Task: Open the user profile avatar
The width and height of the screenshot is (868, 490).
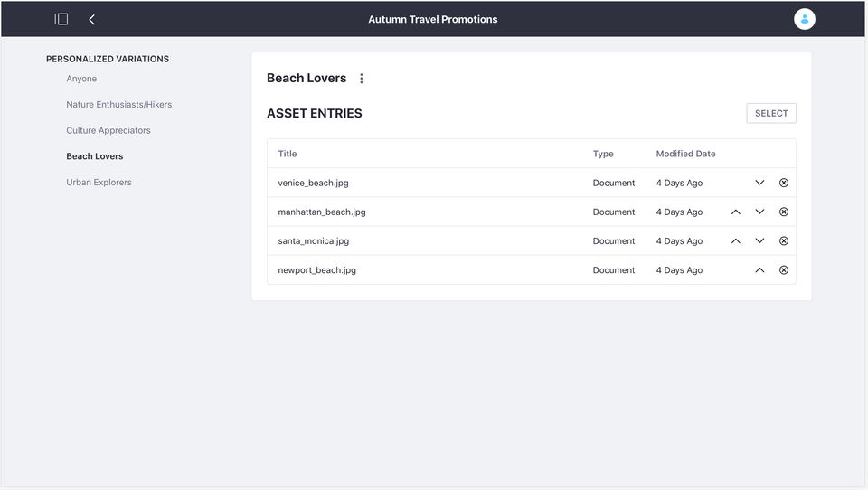Action: coord(804,19)
